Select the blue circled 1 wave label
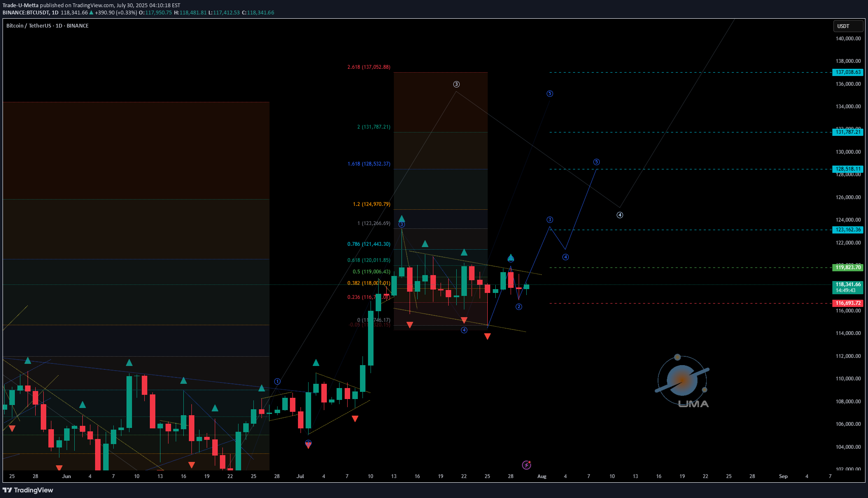 coord(277,382)
